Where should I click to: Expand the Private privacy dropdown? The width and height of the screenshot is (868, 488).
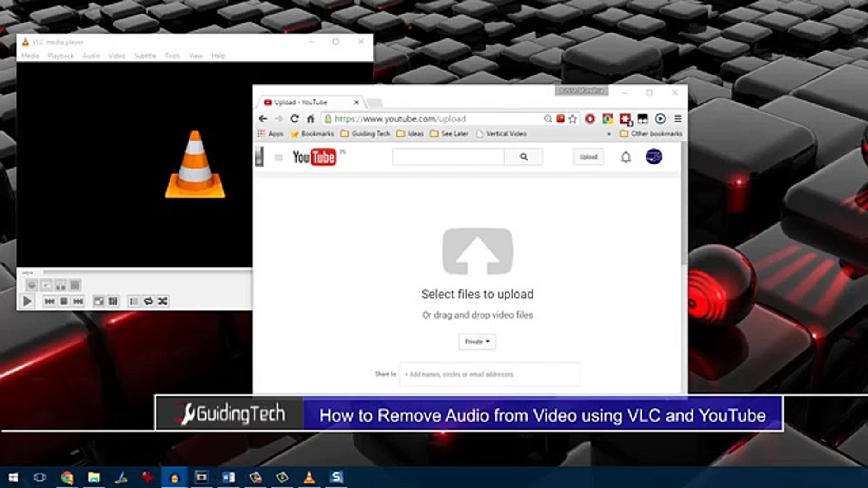coord(477,342)
